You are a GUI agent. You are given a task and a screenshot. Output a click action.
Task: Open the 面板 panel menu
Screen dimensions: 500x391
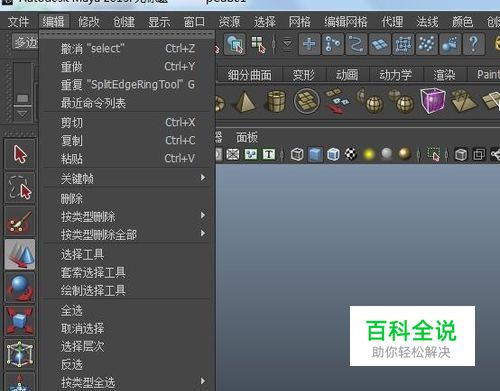pyautogui.click(x=247, y=137)
